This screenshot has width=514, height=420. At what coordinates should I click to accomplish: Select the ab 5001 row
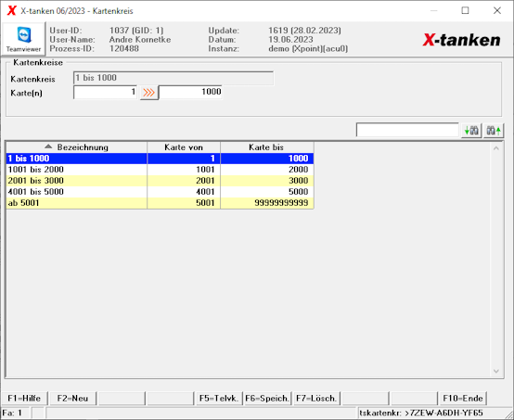click(160, 203)
